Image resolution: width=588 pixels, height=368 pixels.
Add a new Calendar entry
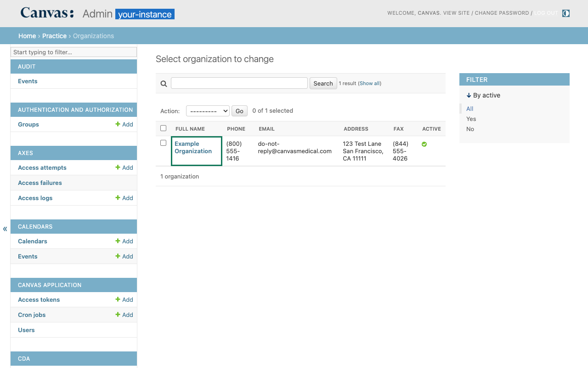[124, 241]
